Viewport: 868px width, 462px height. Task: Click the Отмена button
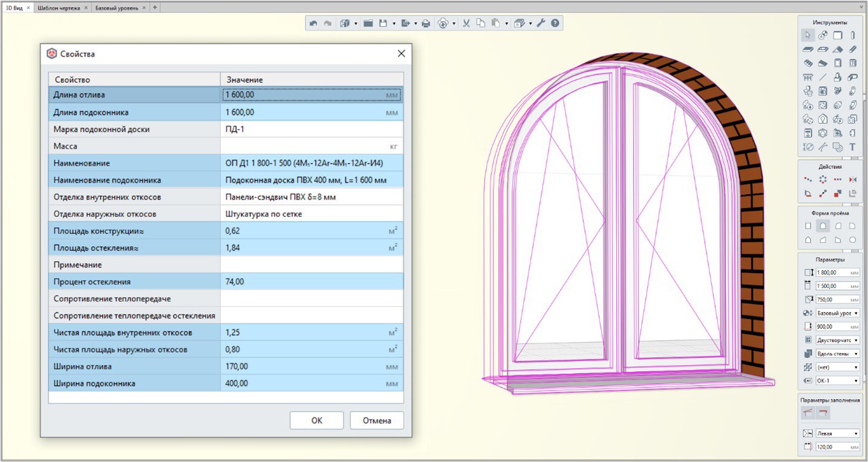coord(377,420)
